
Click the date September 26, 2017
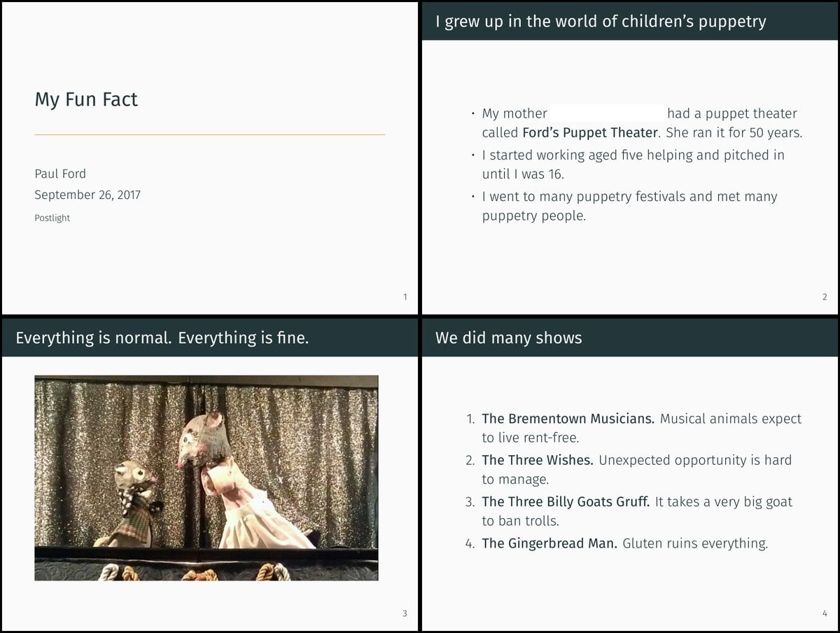pos(87,195)
